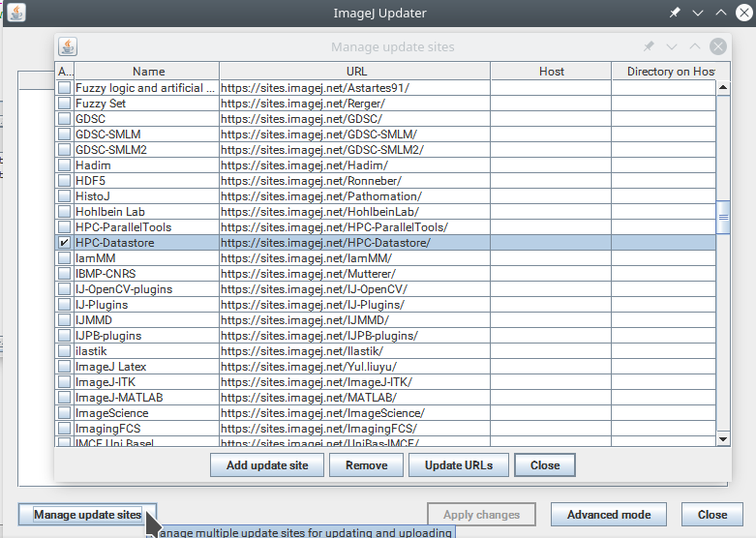Click the Host column header
This screenshot has width=756, height=538.
tap(551, 72)
